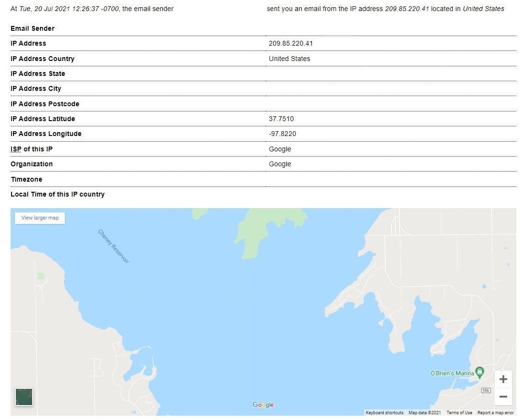Click the Map data ©2021 notice

pyautogui.click(x=425, y=413)
